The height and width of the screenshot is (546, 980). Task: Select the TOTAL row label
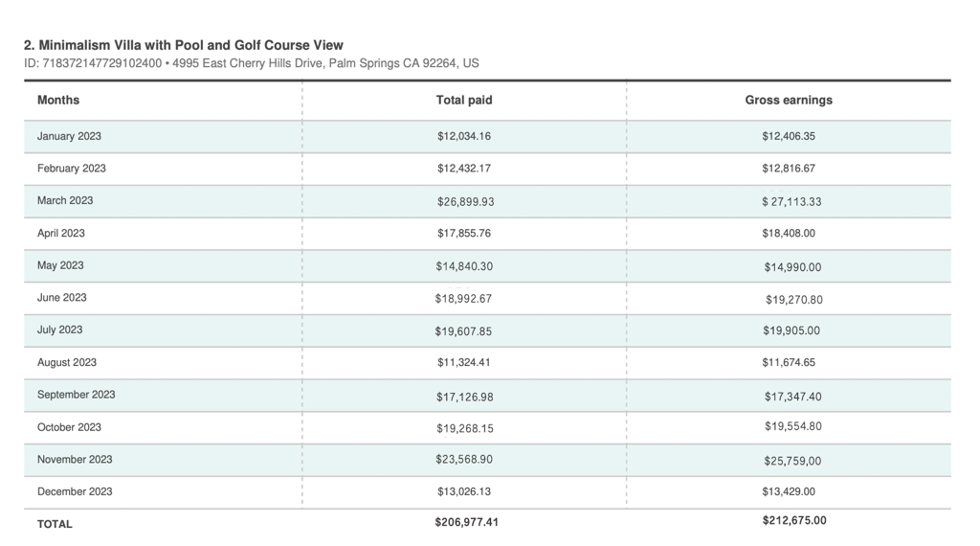55,525
